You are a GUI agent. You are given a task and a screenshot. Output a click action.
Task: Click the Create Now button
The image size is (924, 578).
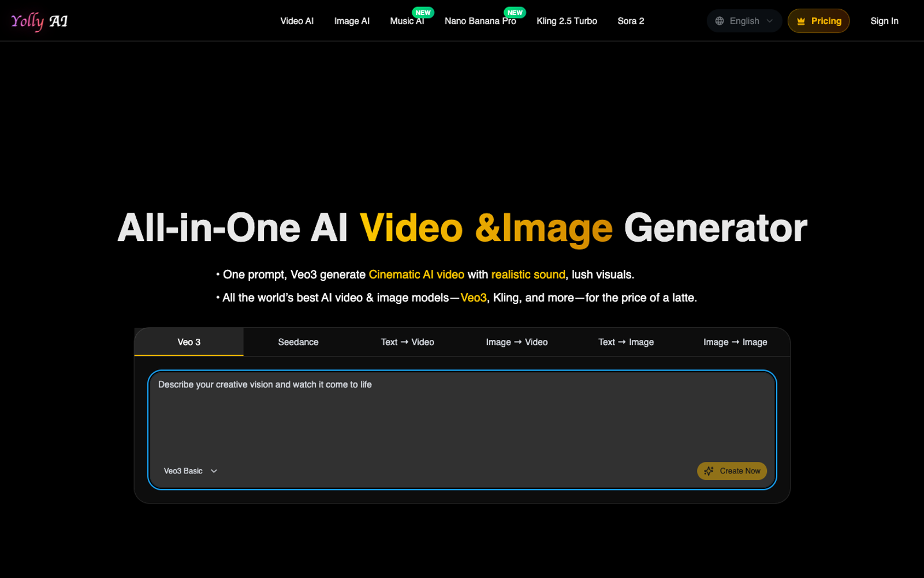[x=732, y=471]
